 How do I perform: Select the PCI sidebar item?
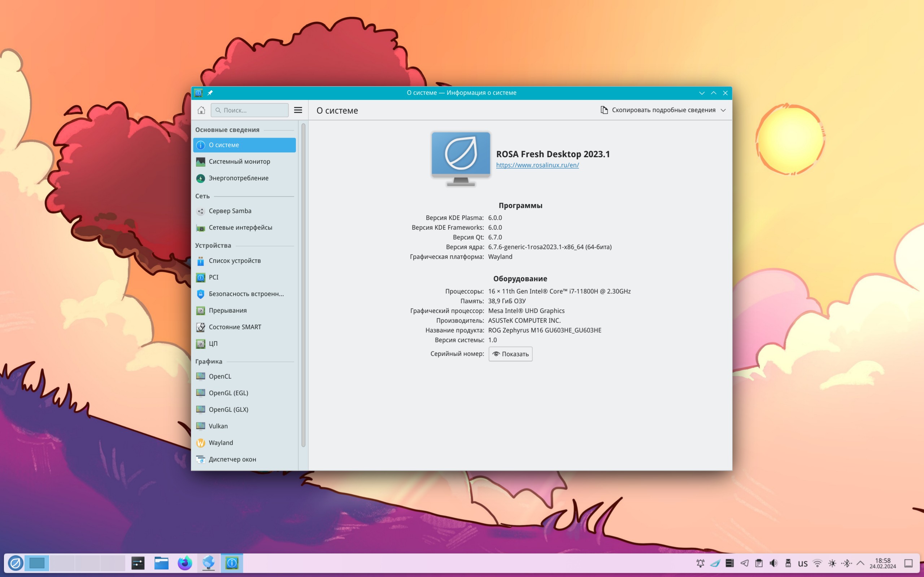click(x=213, y=277)
